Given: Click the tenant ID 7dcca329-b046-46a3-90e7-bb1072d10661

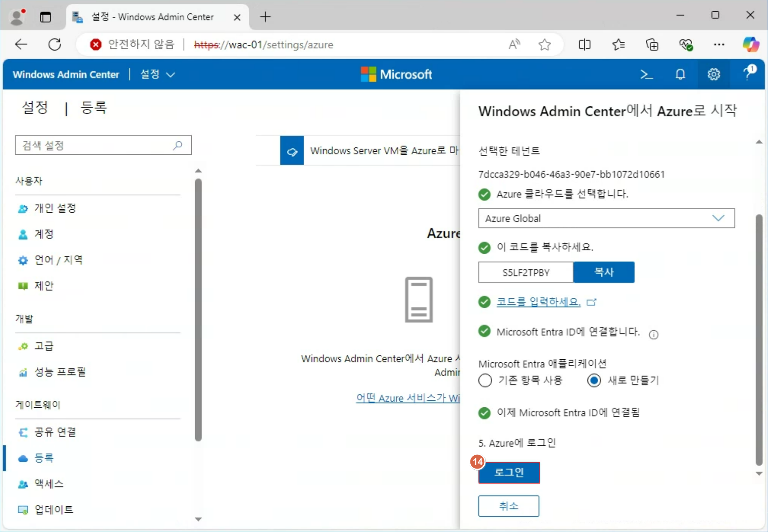Looking at the screenshot, I should click(572, 174).
